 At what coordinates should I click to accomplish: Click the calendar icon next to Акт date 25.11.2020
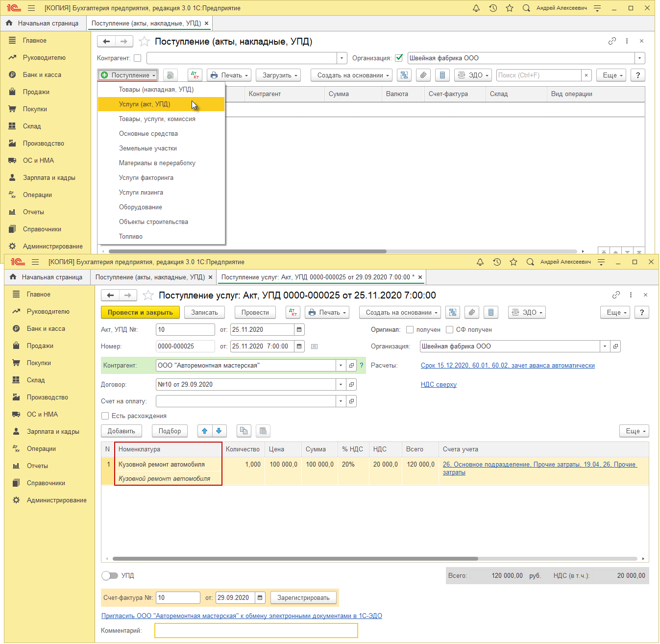click(x=299, y=329)
